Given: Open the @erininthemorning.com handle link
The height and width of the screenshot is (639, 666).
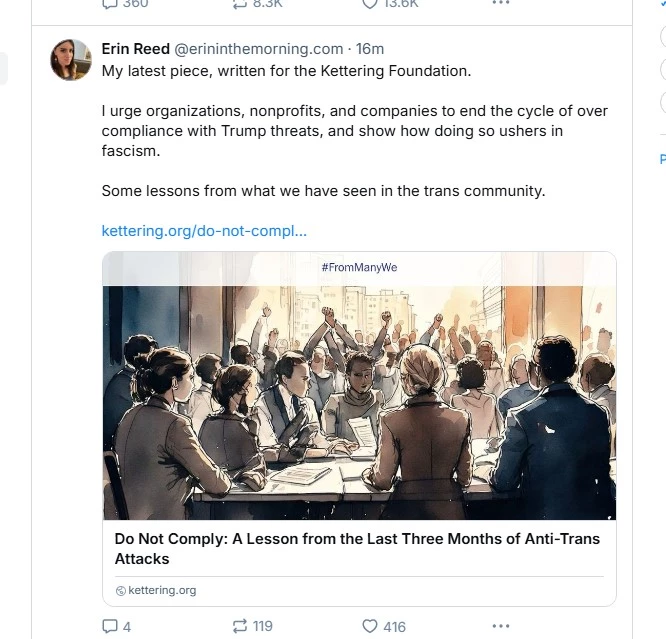Looking at the screenshot, I should point(259,49).
